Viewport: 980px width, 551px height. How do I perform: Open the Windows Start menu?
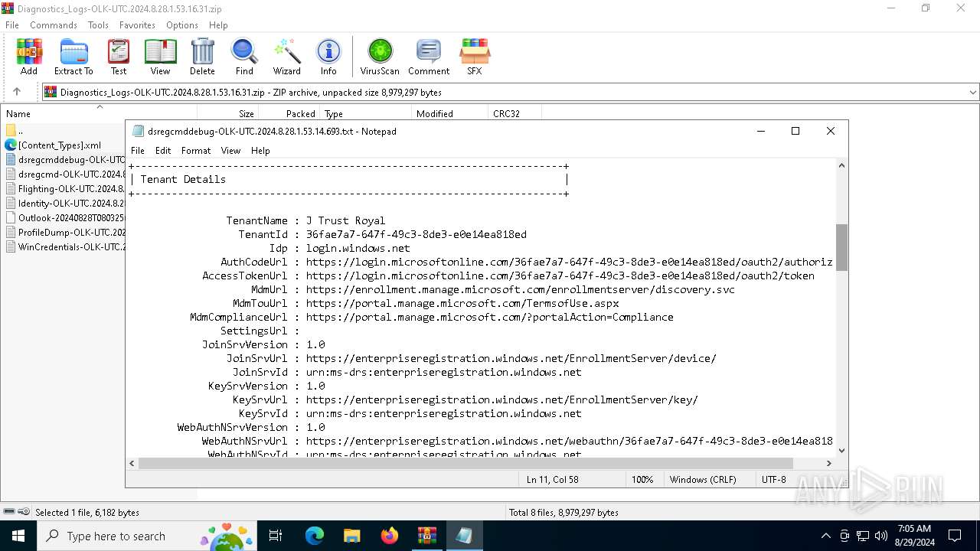tap(18, 536)
